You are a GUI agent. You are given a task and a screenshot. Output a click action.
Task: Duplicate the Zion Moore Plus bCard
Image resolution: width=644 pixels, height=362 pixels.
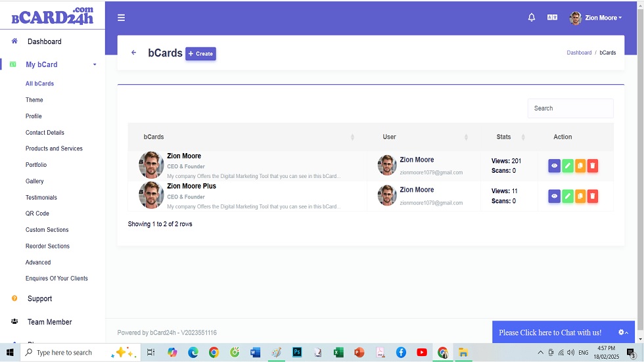(580, 196)
